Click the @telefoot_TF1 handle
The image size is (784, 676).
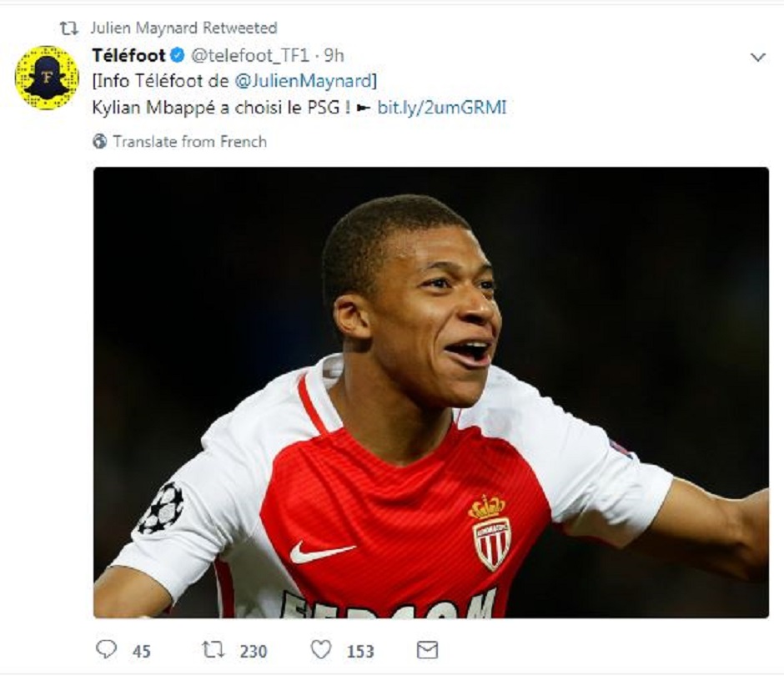252,56
